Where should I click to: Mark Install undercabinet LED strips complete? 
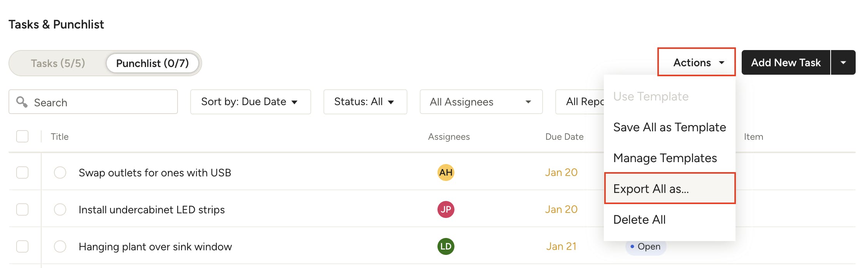[x=60, y=209]
